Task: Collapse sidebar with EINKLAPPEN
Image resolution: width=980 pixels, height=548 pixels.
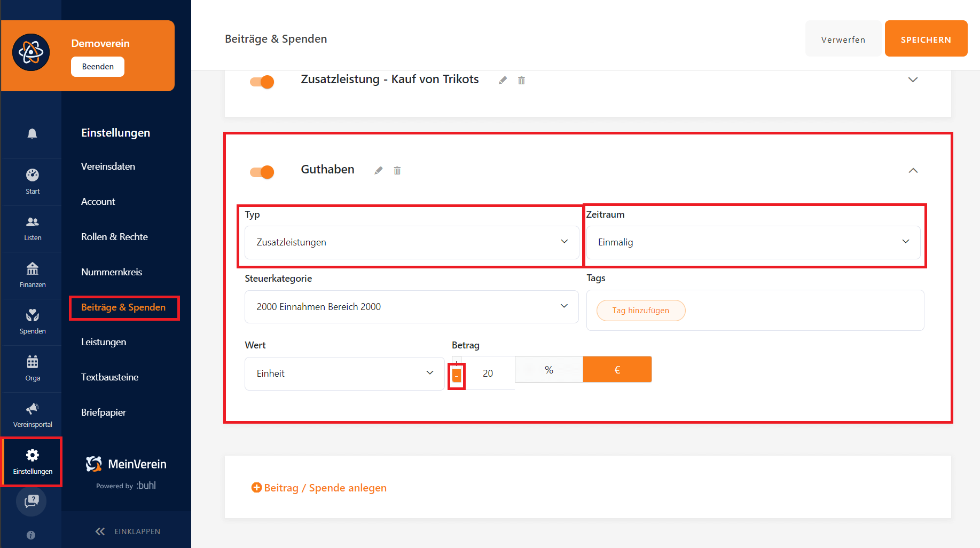Action: (127, 531)
